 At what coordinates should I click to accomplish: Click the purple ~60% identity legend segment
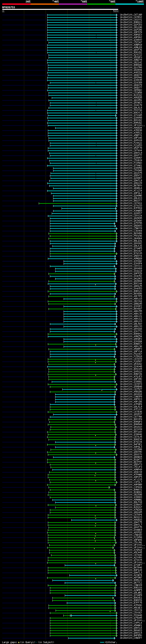click(73, 4)
